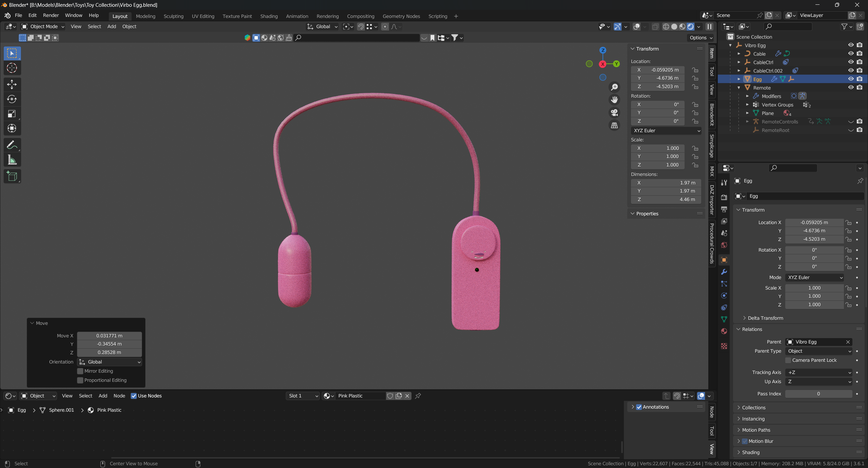Viewport: 868px width, 468px height.
Task: Open Material properties tab
Action: [x=724, y=331]
